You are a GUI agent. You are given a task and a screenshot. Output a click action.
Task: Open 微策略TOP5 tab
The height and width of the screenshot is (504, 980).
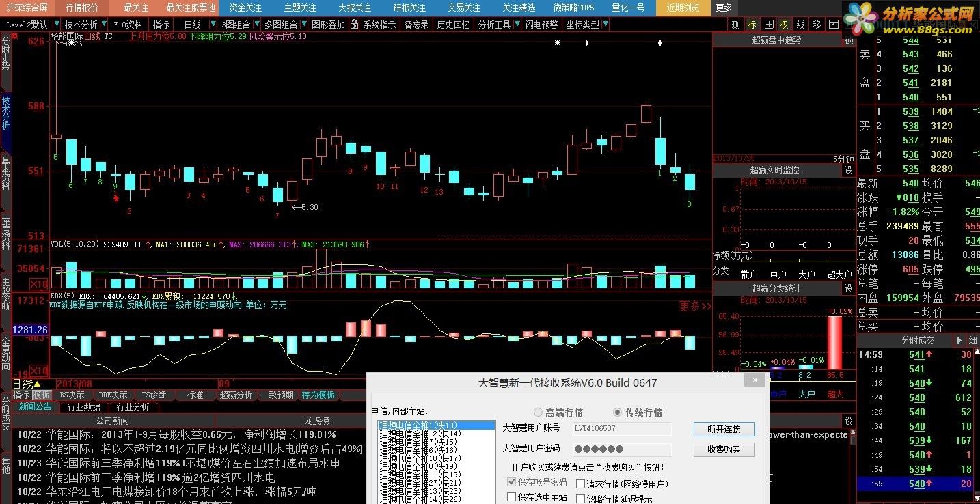(573, 8)
